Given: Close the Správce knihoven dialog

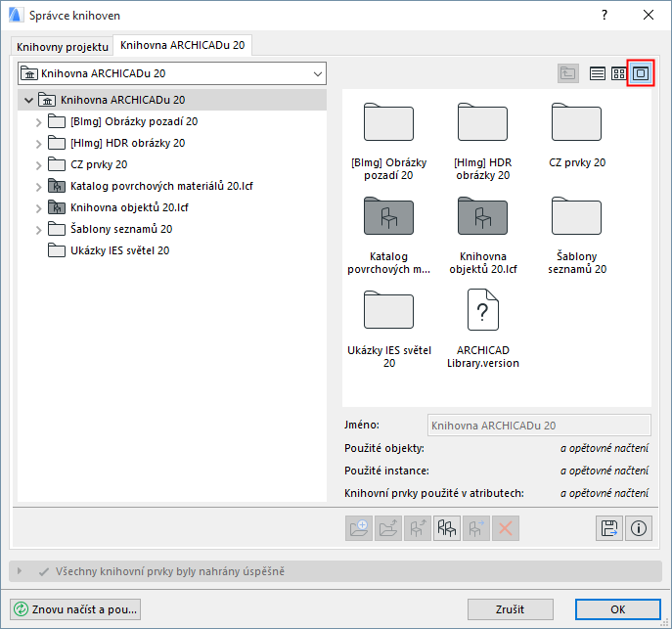Looking at the screenshot, I should pyautogui.click(x=649, y=15).
